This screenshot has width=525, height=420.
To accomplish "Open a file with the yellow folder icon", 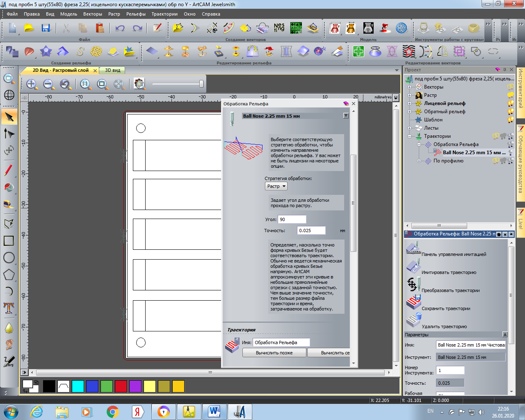I will point(29,28).
